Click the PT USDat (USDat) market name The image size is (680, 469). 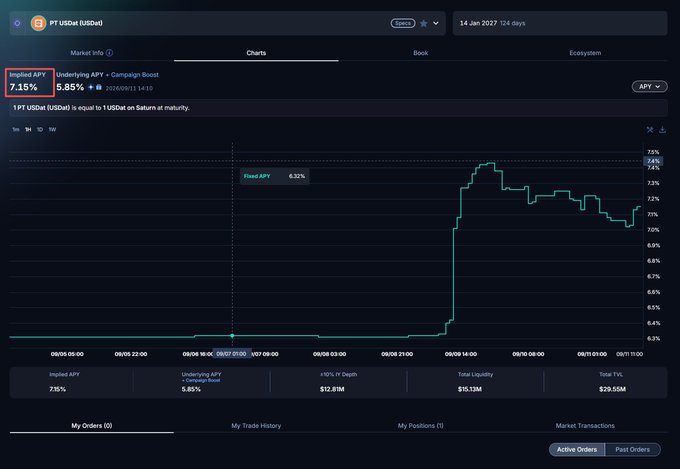pos(76,23)
